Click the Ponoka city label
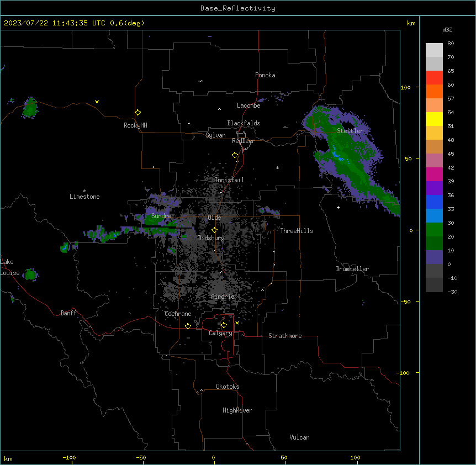476x465 pixels. pyautogui.click(x=265, y=75)
